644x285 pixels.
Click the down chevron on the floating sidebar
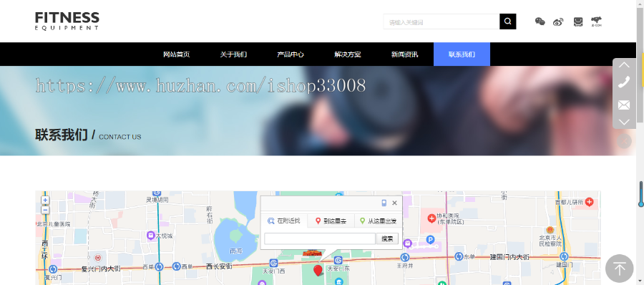pos(624,122)
